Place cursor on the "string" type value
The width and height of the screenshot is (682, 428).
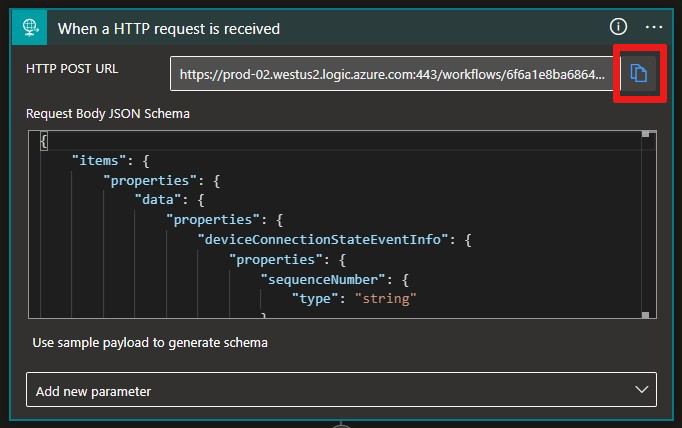(x=386, y=298)
